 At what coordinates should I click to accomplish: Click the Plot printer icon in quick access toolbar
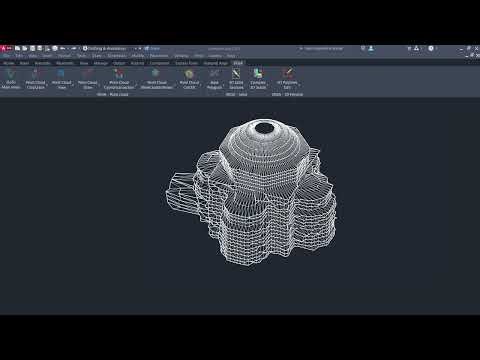[x=55, y=49]
